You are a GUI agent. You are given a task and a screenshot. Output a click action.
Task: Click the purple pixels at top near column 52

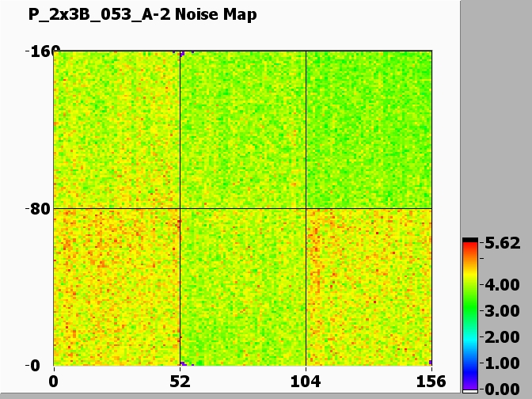(x=182, y=53)
